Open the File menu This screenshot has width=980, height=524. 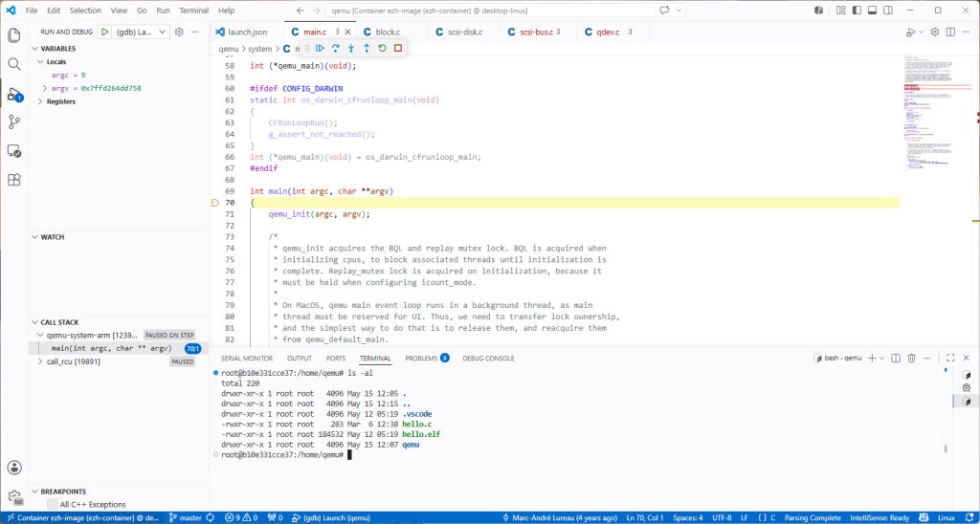pos(32,10)
